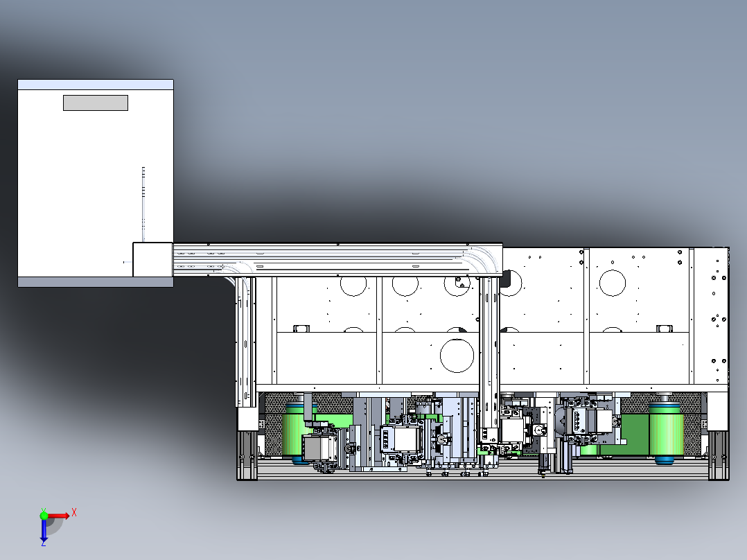The height and width of the screenshot is (560, 747).
Task: Select the small square box joining cabinet and conveyor
Action: click(152, 259)
